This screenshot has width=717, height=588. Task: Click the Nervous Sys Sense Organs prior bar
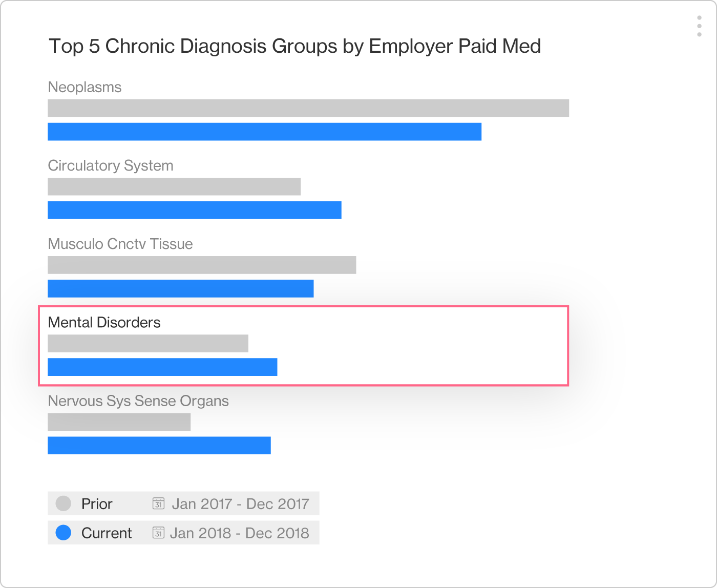tap(119, 422)
